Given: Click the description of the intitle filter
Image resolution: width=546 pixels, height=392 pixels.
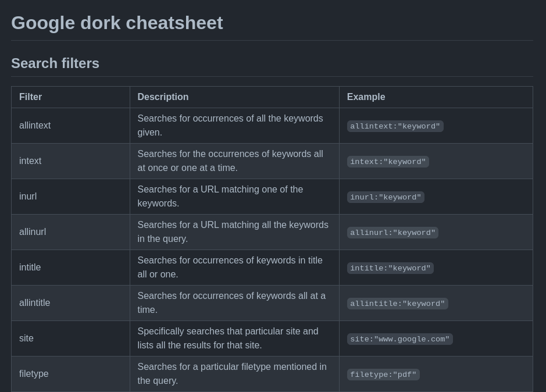Looking at the screenshot, I should tap(230, 268).
